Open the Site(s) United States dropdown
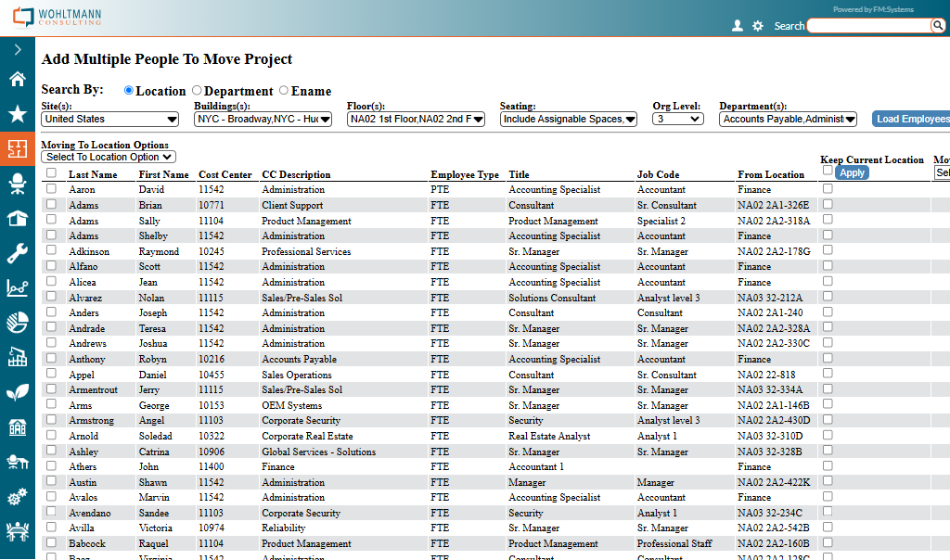 110,119
